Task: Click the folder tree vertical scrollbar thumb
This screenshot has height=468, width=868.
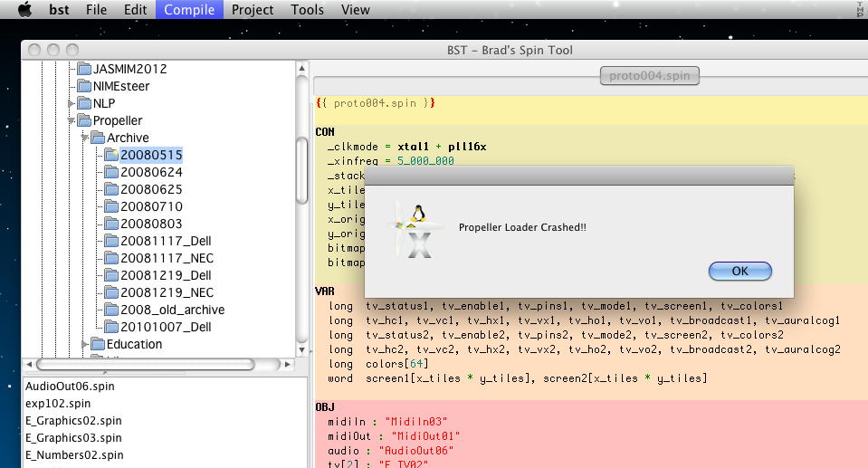Action: click(x=301, y=172)
